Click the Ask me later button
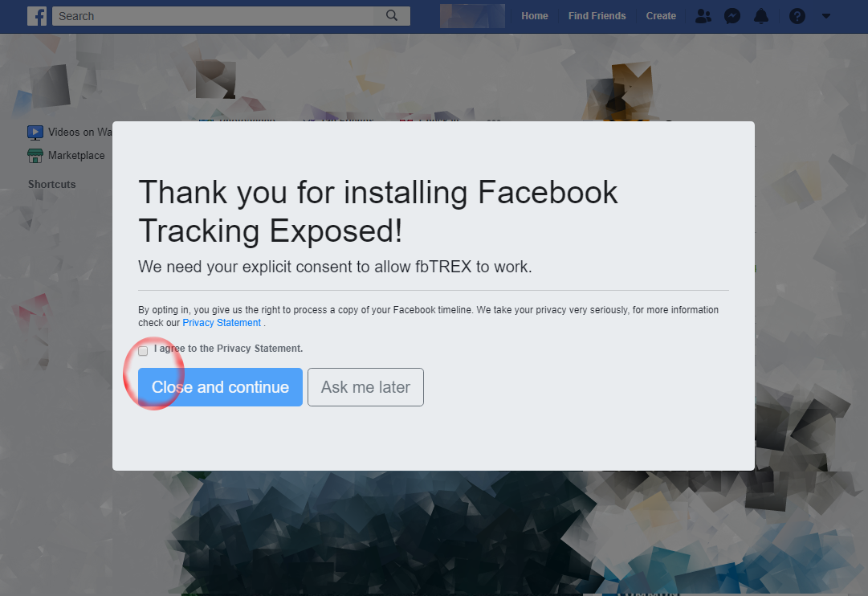This screenshot has height=596, width=868. coord(366,387)
